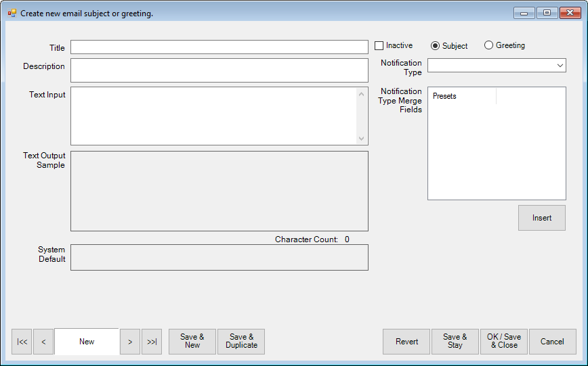The image size is (588, 366).
Task: Focus the Description text field
Action: pyautogui.click(x=219, y=70)
